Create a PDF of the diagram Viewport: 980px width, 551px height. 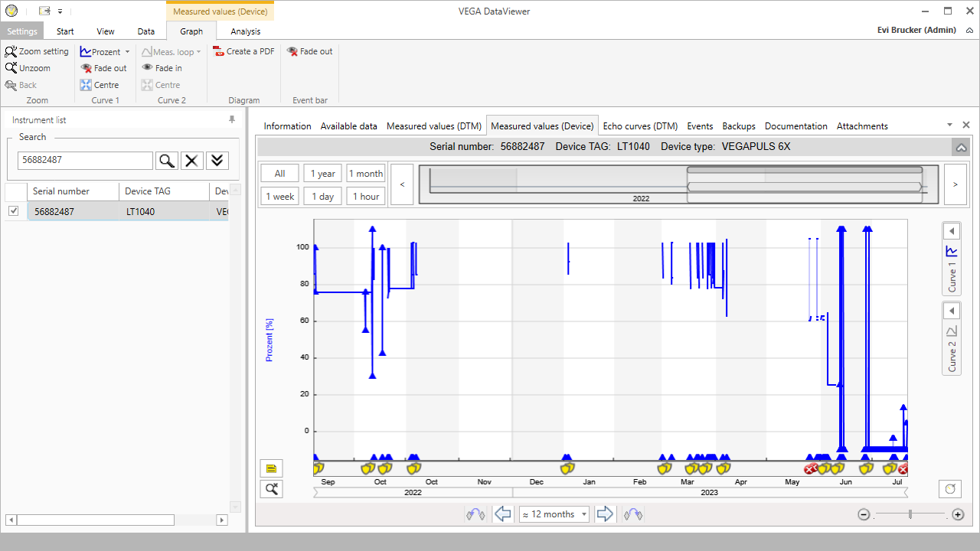click(x=243, y=51)
